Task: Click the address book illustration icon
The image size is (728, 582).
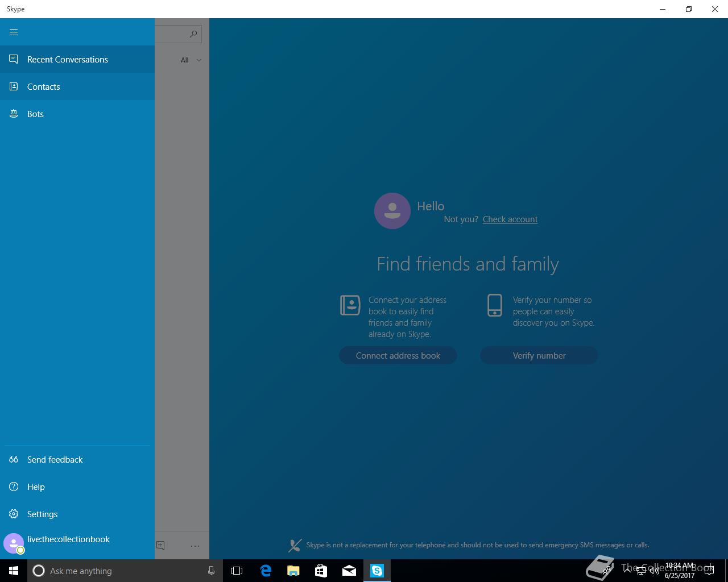Action: (350, 305)
